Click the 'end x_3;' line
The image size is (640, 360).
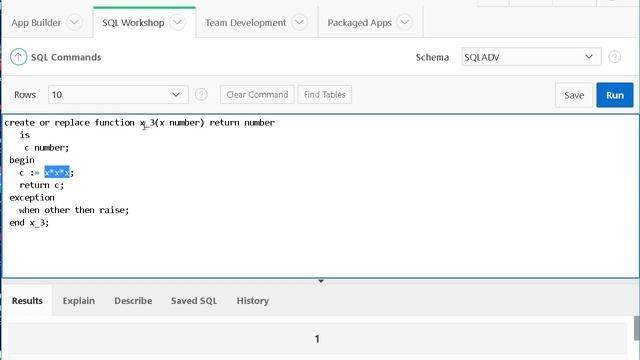[29, 223]
